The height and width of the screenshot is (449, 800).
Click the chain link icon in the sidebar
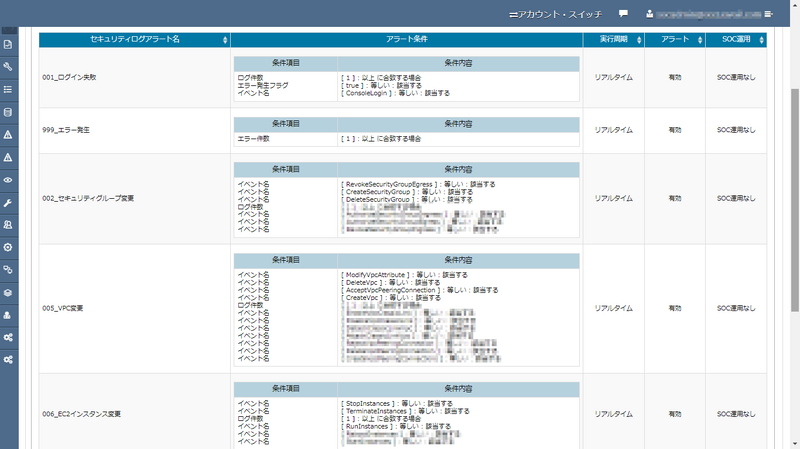pyautogui.click(x=8, y=269)
